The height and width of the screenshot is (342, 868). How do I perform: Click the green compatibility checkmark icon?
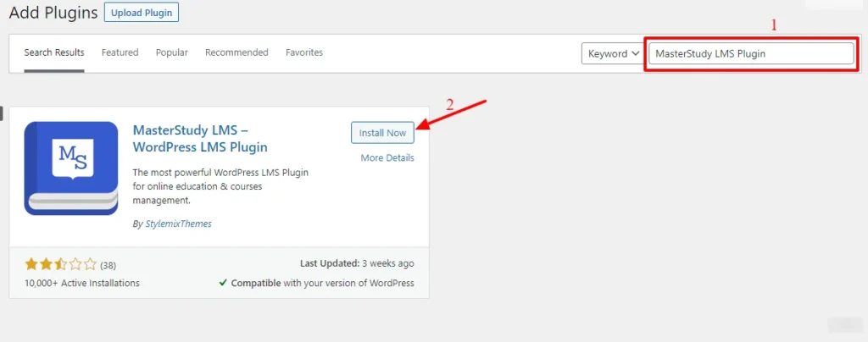(x=223, y=283)
